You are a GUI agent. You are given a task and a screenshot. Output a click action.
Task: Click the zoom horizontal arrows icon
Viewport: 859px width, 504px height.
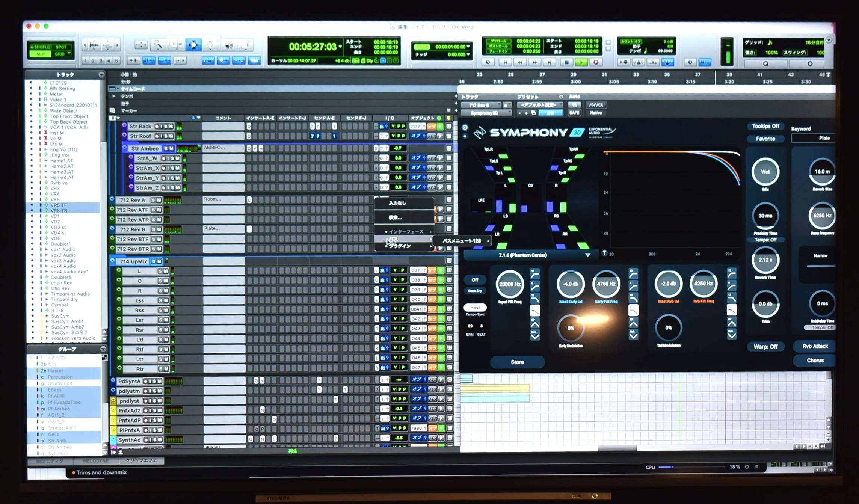coord(141,45)
